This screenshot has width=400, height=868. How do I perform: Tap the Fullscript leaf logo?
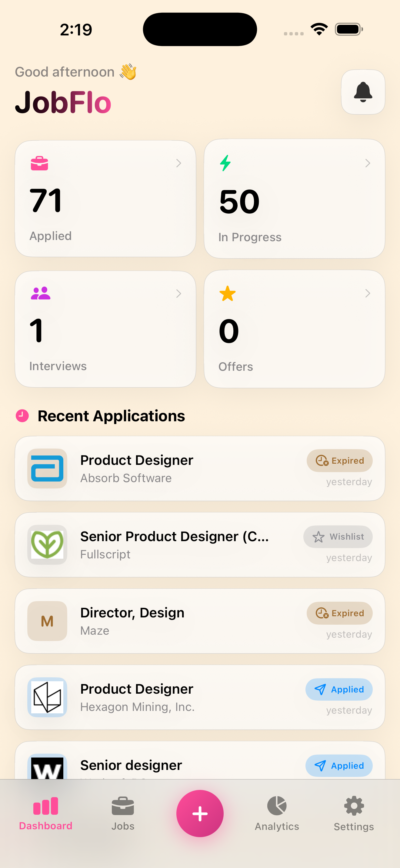[x=47, y=544]
